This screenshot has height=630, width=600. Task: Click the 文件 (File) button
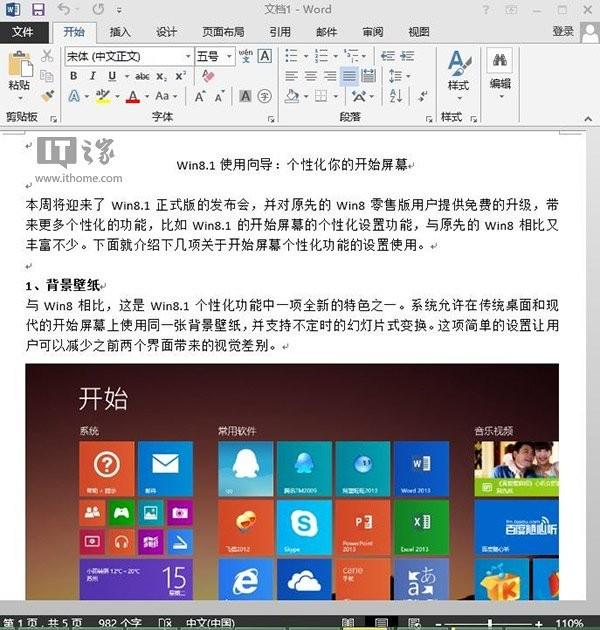[23, 32]
